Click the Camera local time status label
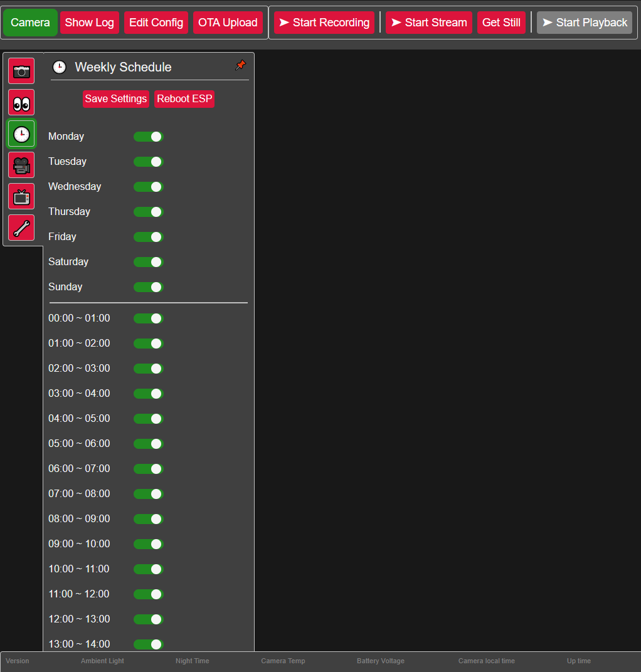The width and height of the screenshot is (641, 672). pos(487,661)
